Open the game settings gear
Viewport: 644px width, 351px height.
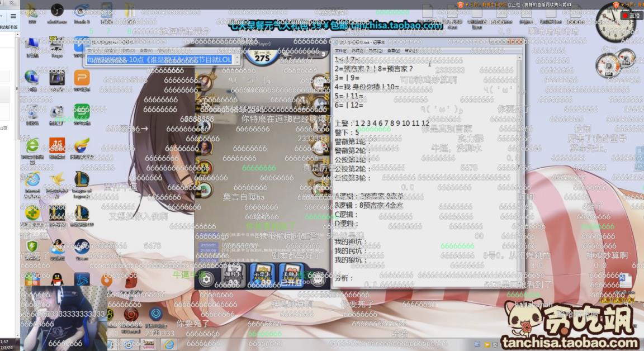point(207,279)
